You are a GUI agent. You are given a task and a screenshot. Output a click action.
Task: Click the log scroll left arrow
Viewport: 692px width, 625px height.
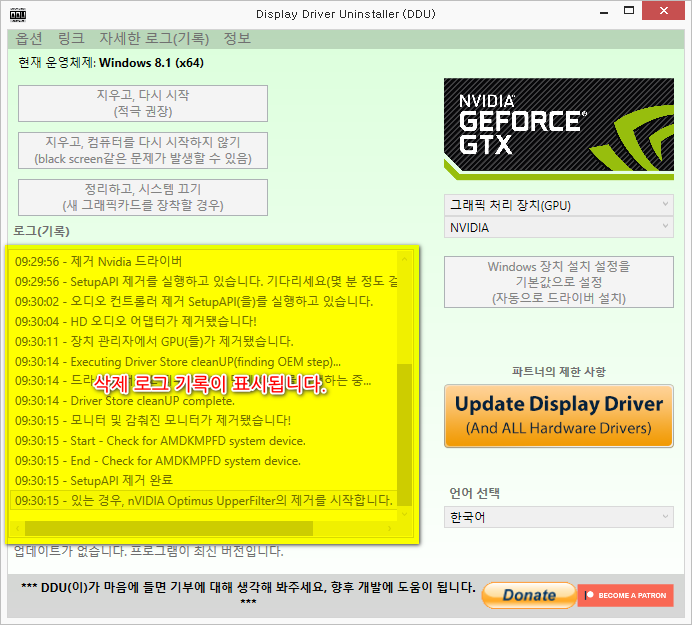pyautogui.click(x=18, y=528)
